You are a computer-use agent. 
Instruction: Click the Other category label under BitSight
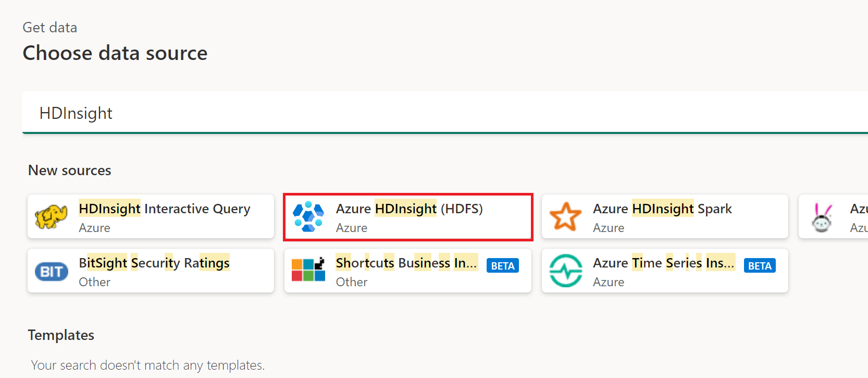click(x=95, y=282)
